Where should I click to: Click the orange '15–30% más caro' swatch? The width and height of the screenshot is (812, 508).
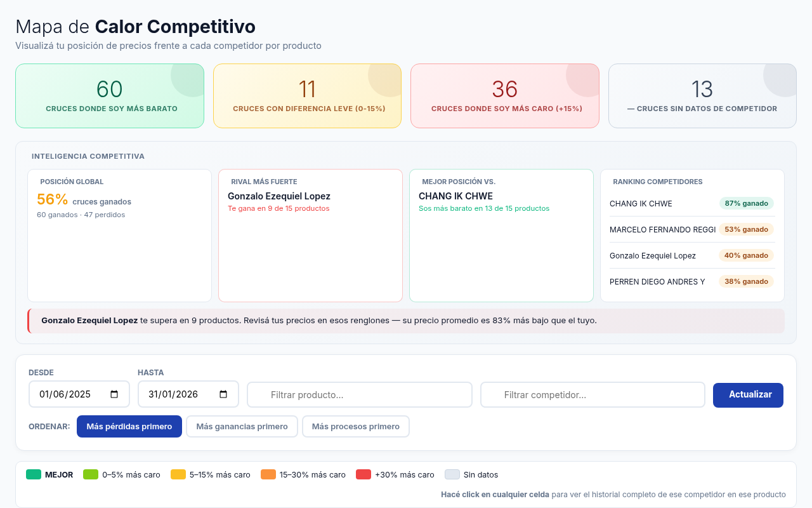point(268,474)
